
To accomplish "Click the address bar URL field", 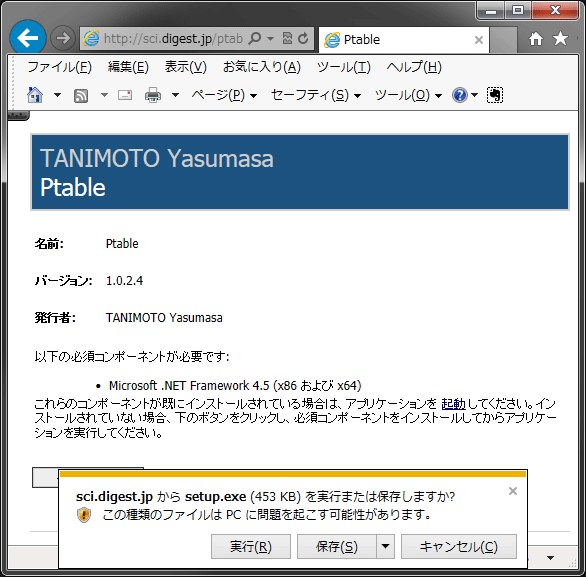I will [173, 38].
